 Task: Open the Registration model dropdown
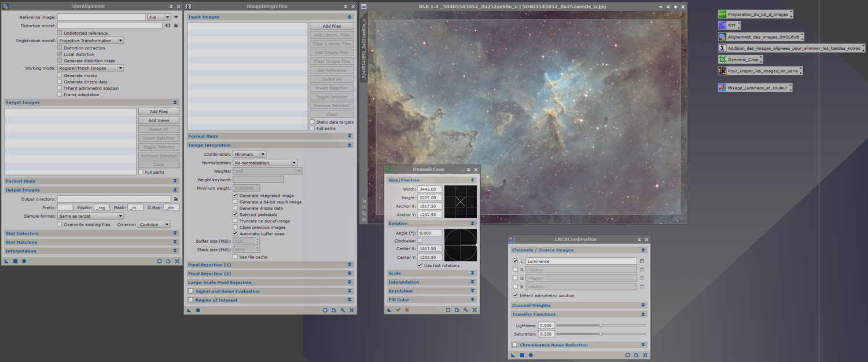coord(91,41)
